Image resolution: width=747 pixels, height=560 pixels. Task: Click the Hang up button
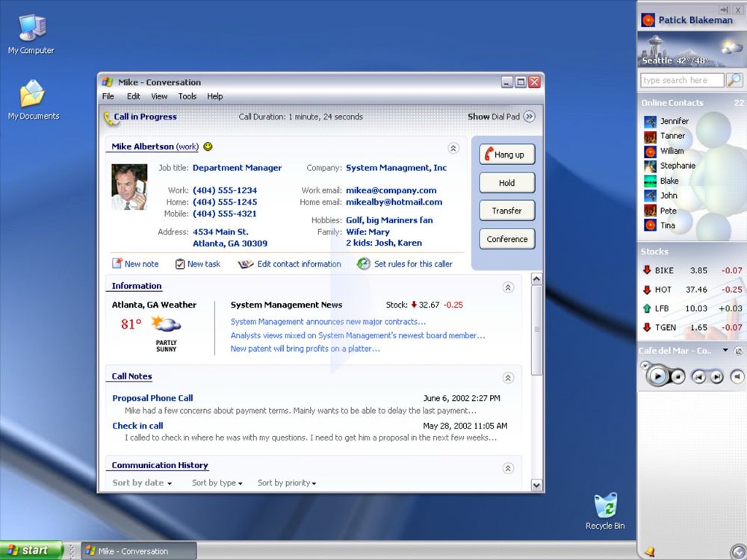(506, 155)
